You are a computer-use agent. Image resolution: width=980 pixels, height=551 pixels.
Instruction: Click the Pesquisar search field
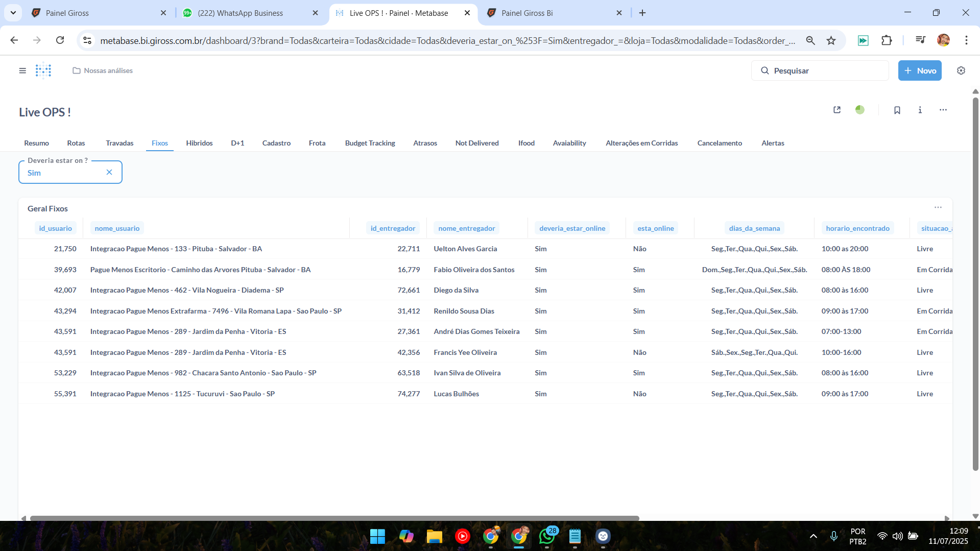(x=820, y=70)
